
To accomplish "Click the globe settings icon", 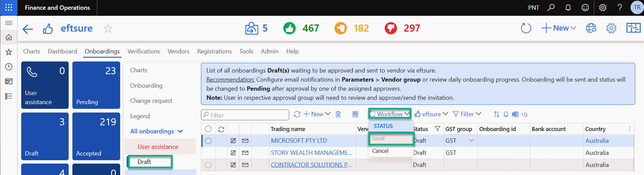I will [591, 28].
